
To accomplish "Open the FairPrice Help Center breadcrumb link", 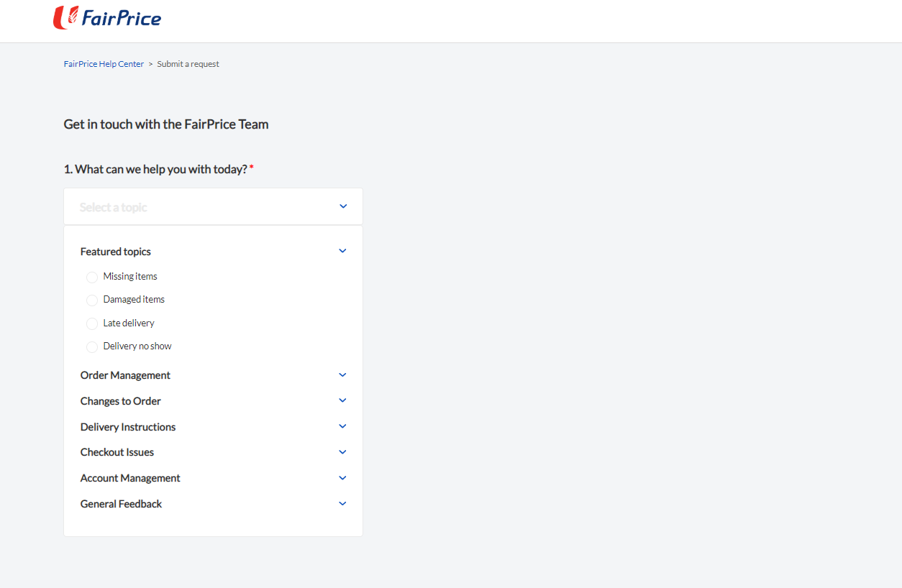I will (104, 64).
